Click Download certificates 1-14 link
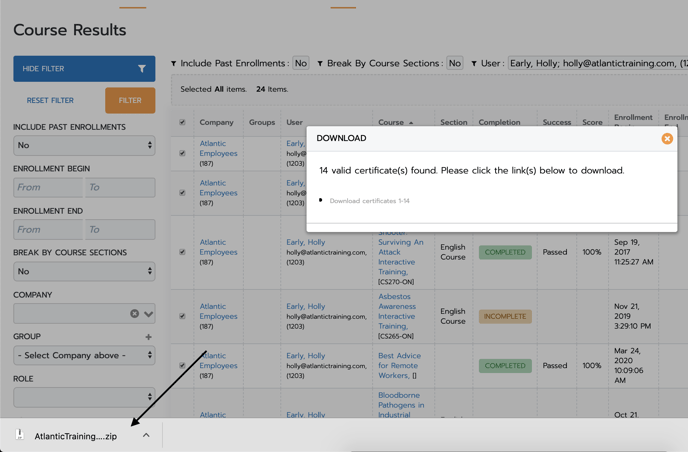 click(369, 201)
